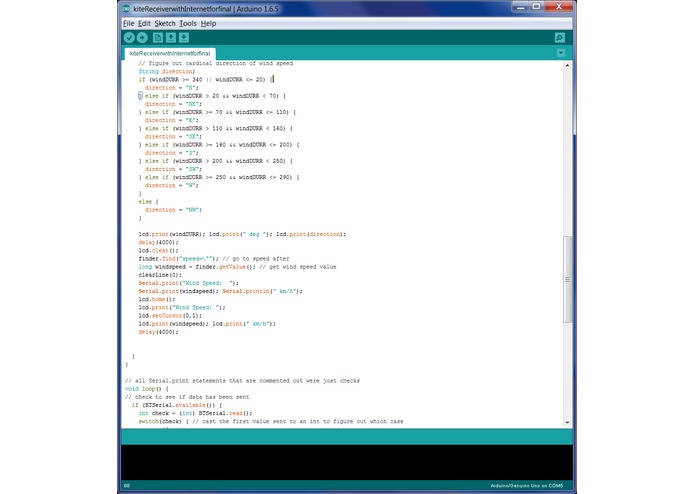The image size is (695, 494).
Task: Click the black console output area
Action: [347, 462]
